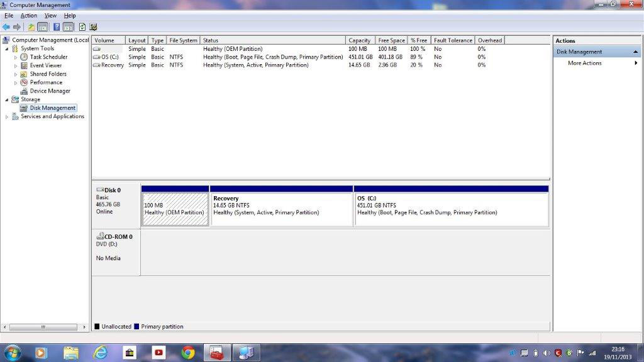This screenshot has width=644, height=362.
Task: Collapse the Storage node
Action: (6, 99)
